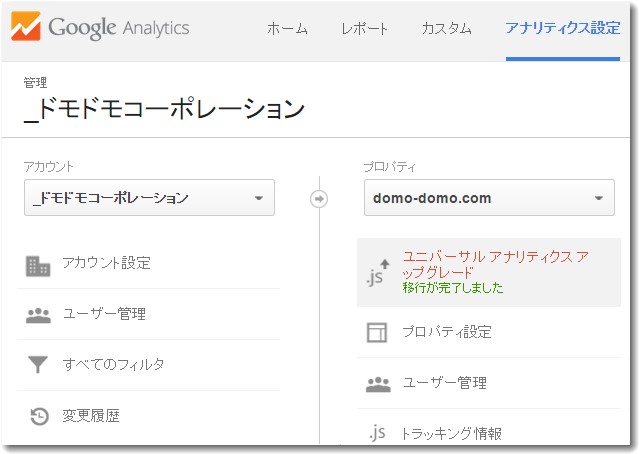Open トラッキング情報 link

(x=452, y=434)
